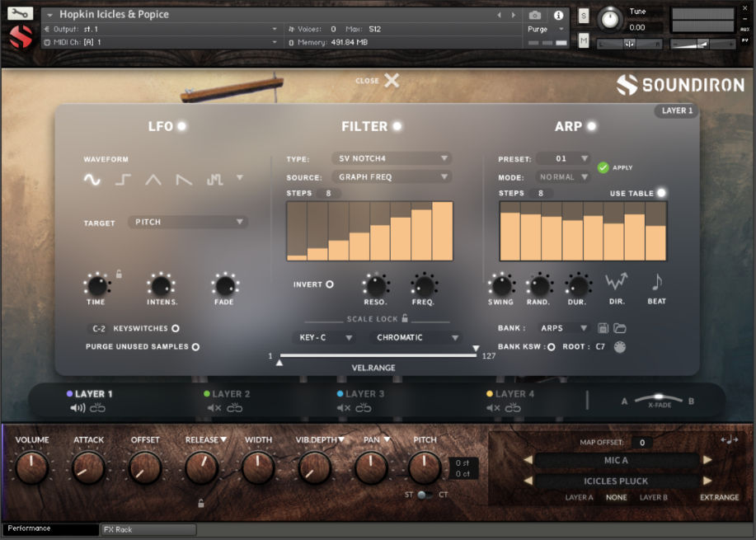The image size is (756, 540).
Task: Enable Use Table in ARP section
Action: point(660,193)
